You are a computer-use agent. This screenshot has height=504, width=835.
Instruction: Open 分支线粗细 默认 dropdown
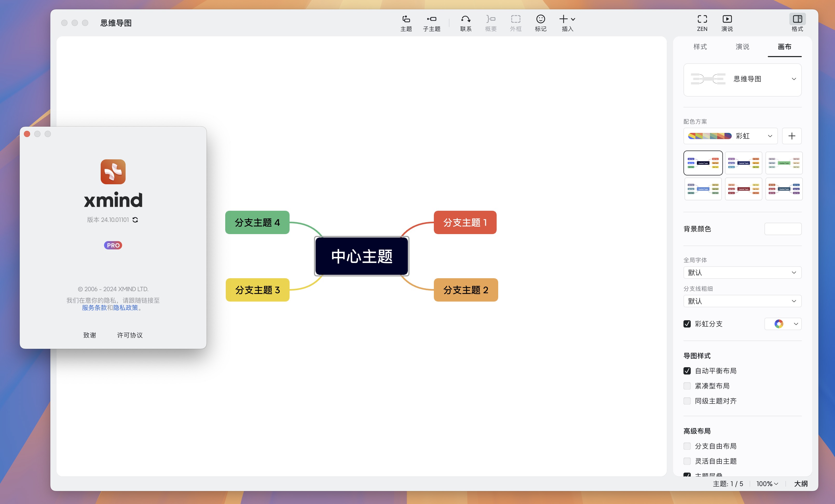tap(742, 301)
